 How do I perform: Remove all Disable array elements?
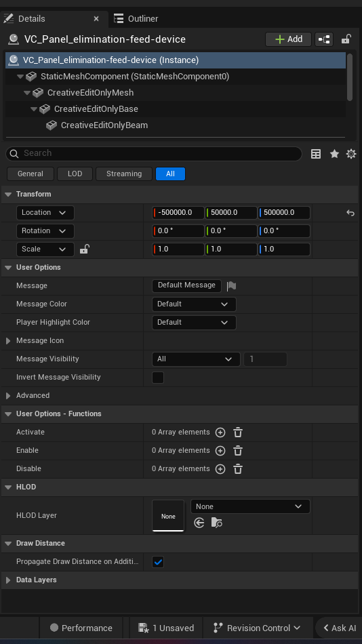[238, 469]
